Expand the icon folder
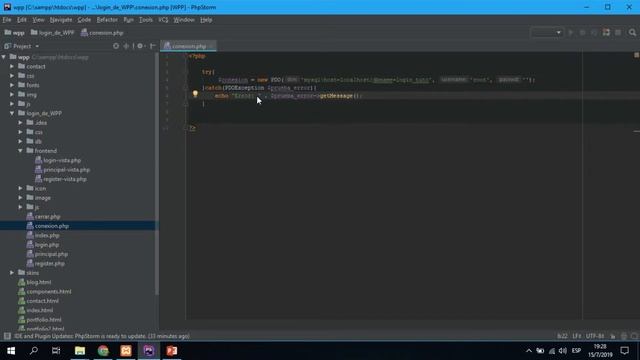This screenshot has height=360, width=640. [x=20, y=188]
